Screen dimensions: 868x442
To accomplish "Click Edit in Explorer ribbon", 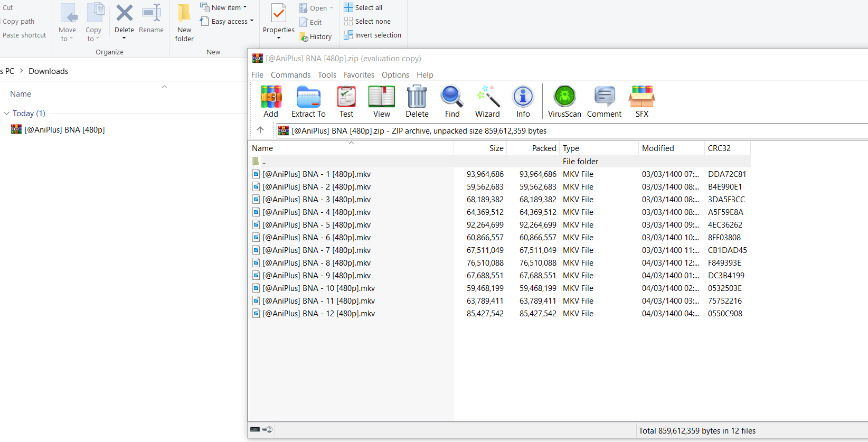I will (310, 22).
